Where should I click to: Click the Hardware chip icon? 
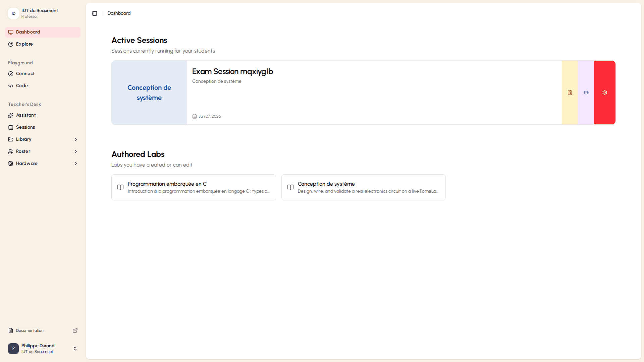[11, 164]
